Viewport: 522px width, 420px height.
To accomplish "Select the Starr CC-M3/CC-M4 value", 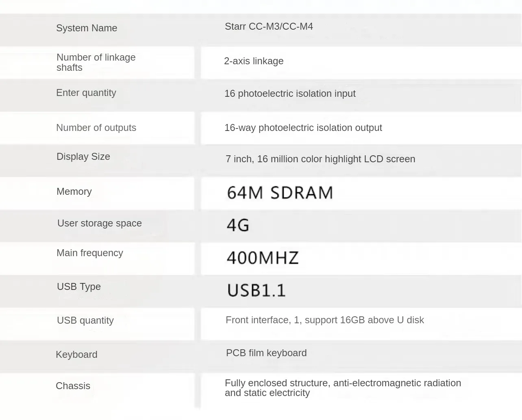I will 269,26.
